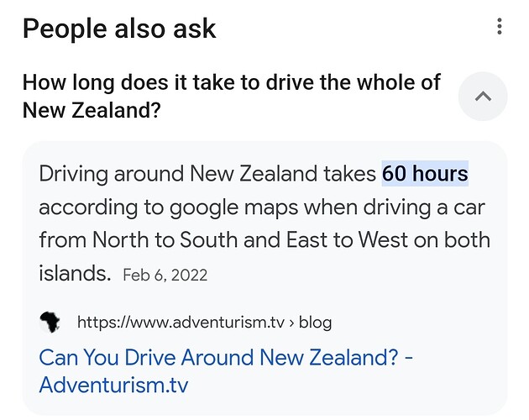Viewport: 529px width, 420px height.
Task: Click the highlighted "60 hours" text
Action: coord(425,173)
